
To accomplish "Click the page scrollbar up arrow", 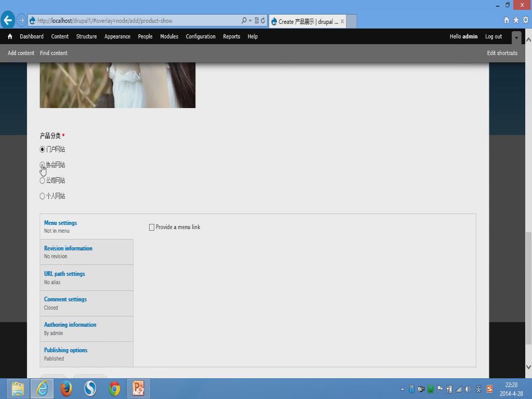I will [528, 40].
